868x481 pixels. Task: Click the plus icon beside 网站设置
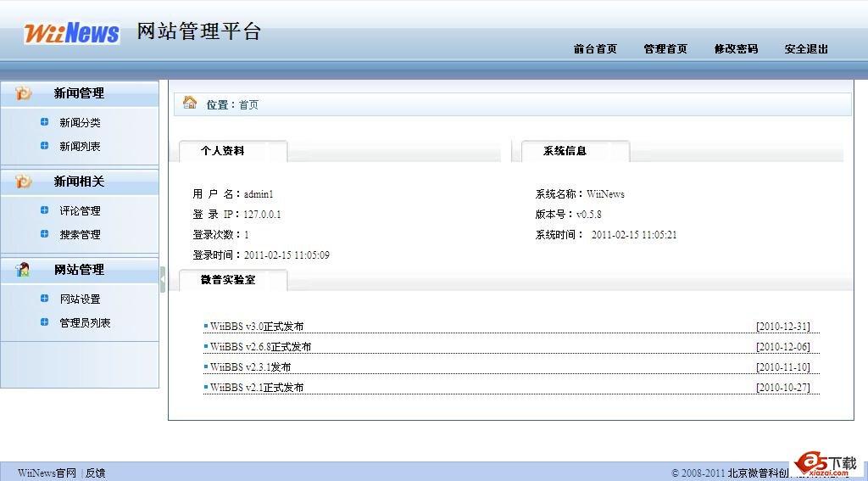click(x=44, y=298)
